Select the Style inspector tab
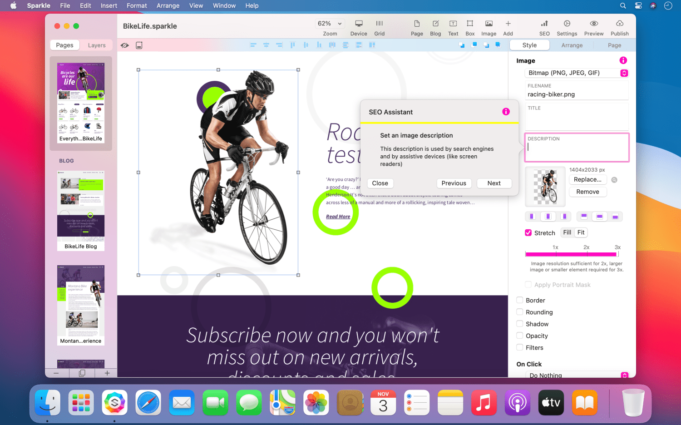This screenshot has width=681, height=425. coord(529,45)
